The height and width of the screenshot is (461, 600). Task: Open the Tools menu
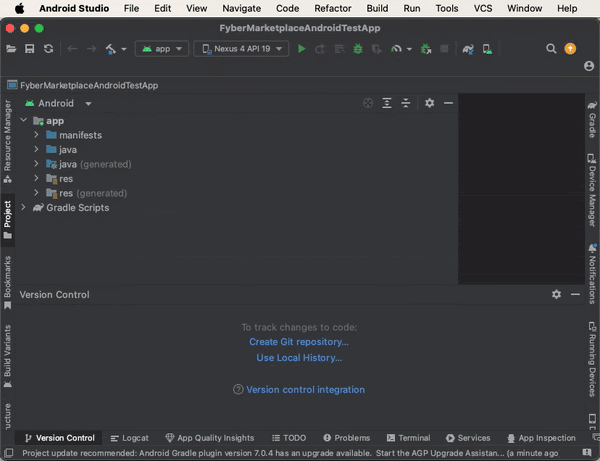[x=447, y=8]
